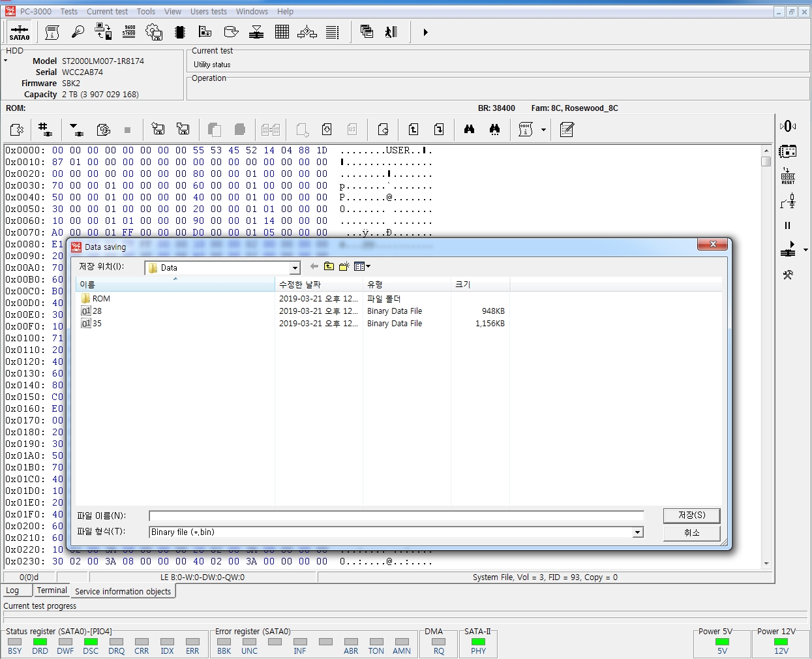
Task: Expand the Data save location dropdown
Action: pos(295,268)
